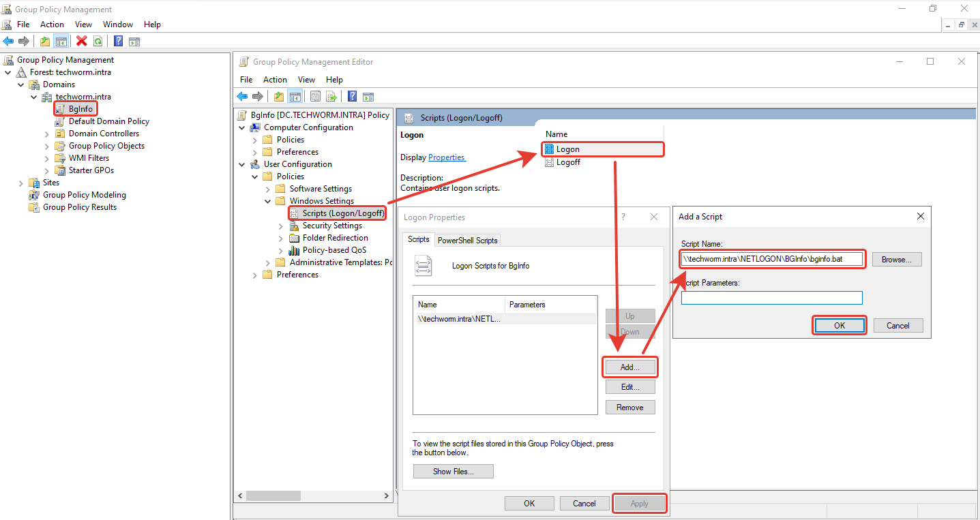The height and width of the screenshot is (520, 980).
Task: Collapse the Computer Configuration node
Action: (x=241, y=127)
